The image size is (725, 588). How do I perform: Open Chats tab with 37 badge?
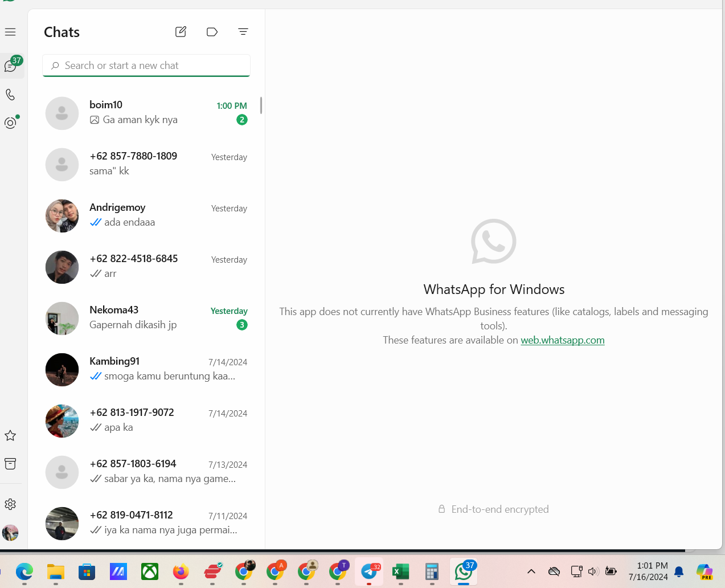click(11, 66)
